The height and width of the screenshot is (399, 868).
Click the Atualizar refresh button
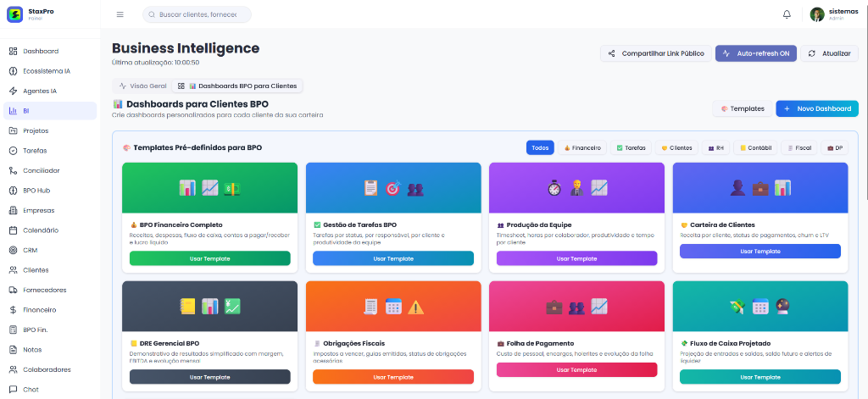point(829,53)
